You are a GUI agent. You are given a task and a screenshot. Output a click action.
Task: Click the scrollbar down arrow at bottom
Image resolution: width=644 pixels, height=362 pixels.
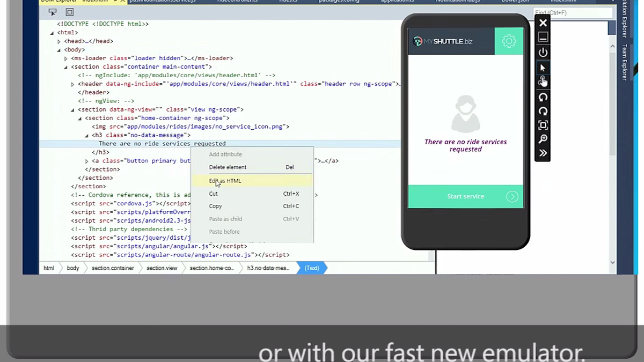coord(612,263)
